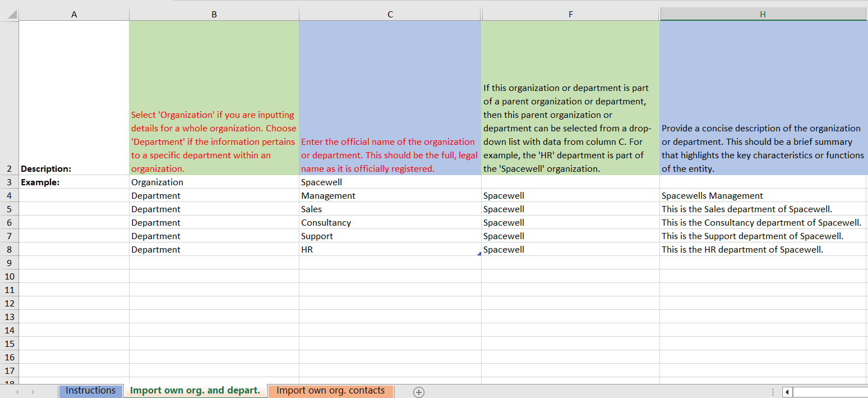Select column H header

pos(763,15)
